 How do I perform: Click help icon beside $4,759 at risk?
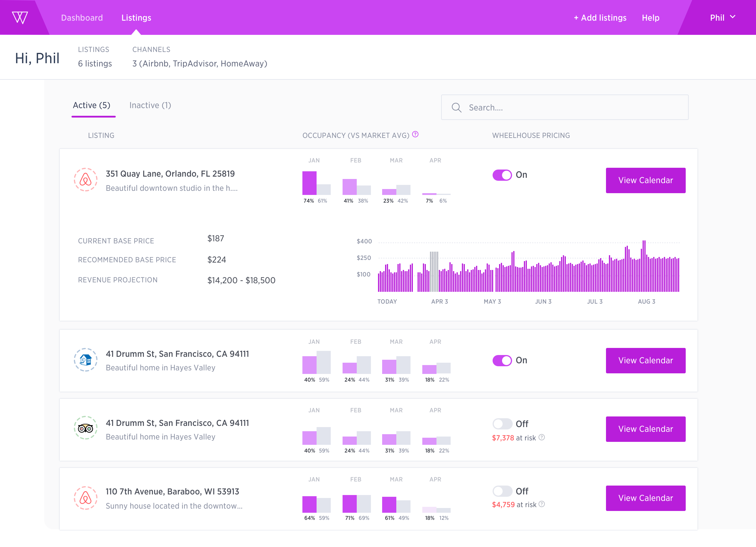point(542,504)
